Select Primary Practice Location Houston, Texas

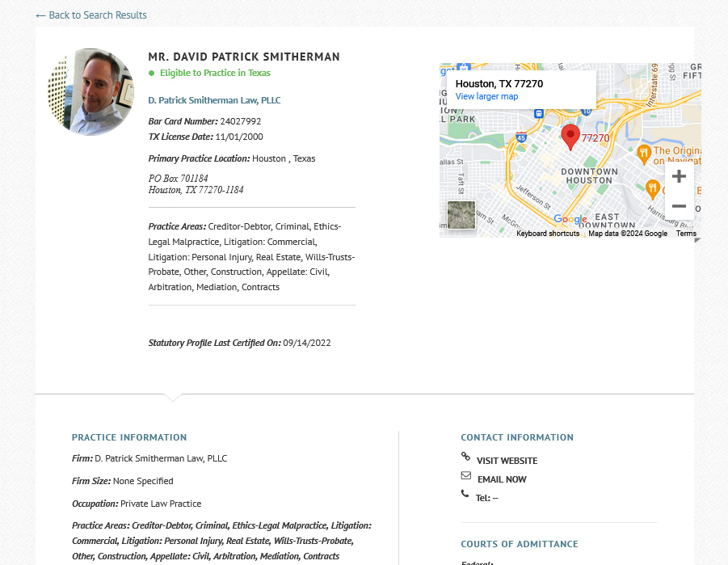[x=232, y=159]
